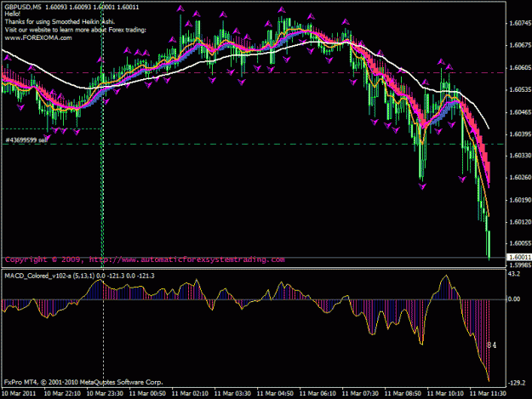Click the '11 Mar 04:50' time axis label
This screenshot has width=532, height=399.
click(275, 394)
